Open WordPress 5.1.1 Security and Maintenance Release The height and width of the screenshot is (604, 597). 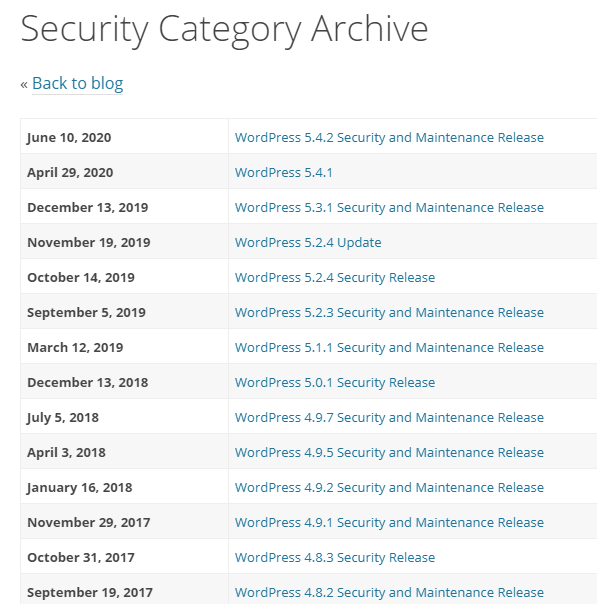389,348
